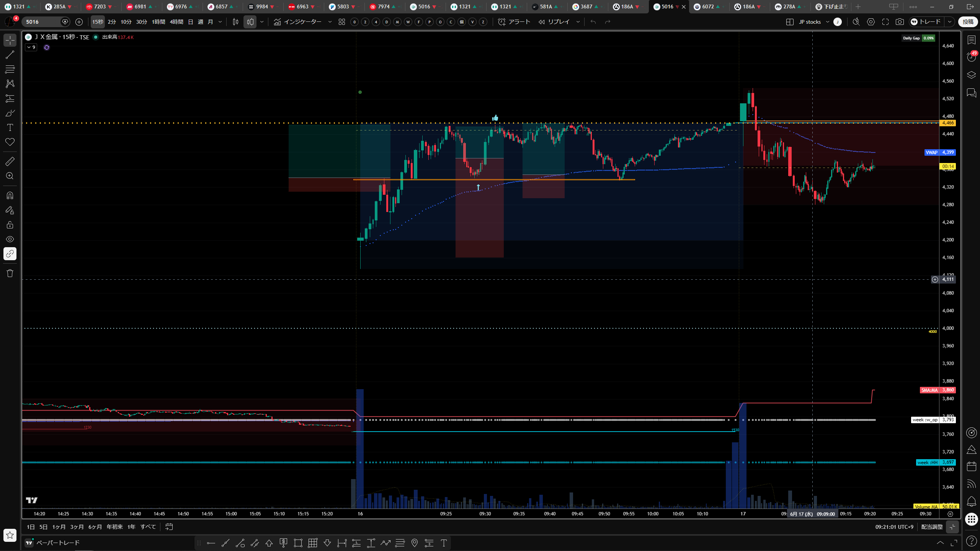
Task: Open the heart icons tool
Action: 10,142
